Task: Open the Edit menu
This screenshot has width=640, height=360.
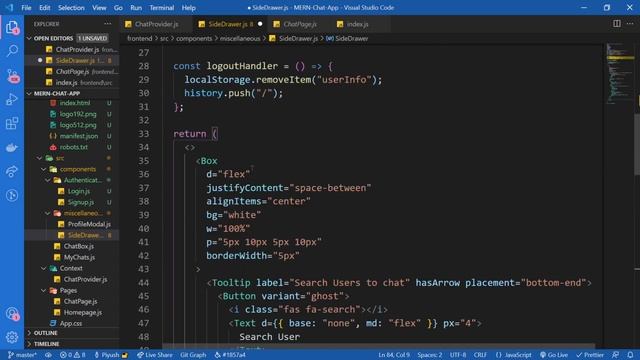Action: pos(44,8)
